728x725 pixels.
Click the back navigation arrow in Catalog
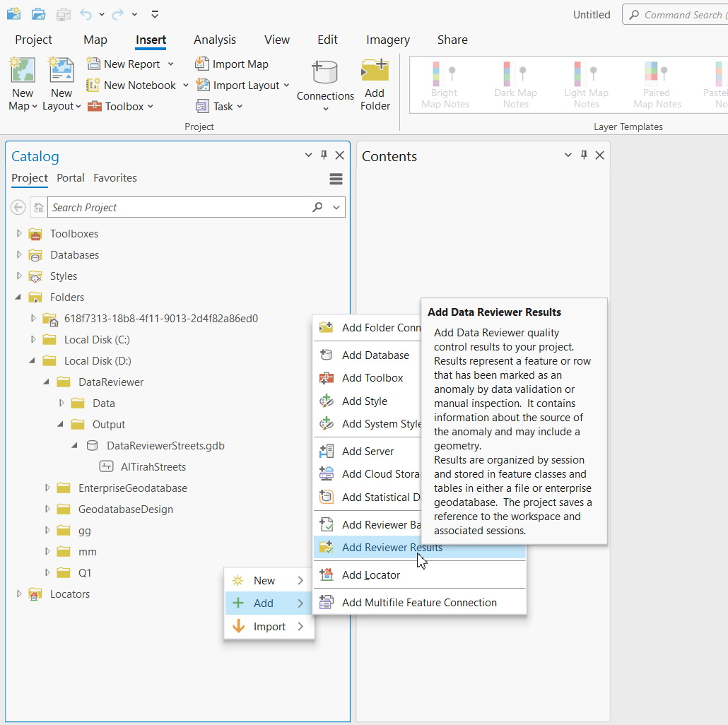click(18, 207)
